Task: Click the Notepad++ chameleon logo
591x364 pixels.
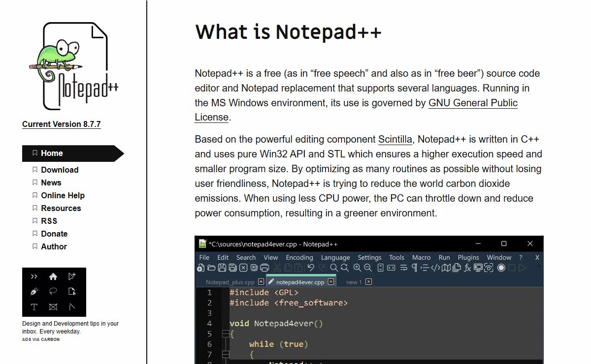Action: tap(74, 65)
